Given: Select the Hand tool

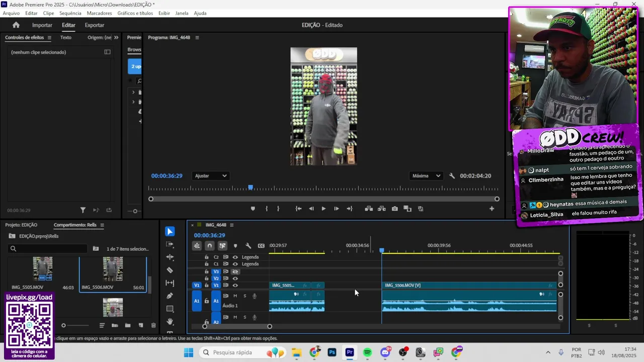Looking at the screenshot, I should (170, 322).
